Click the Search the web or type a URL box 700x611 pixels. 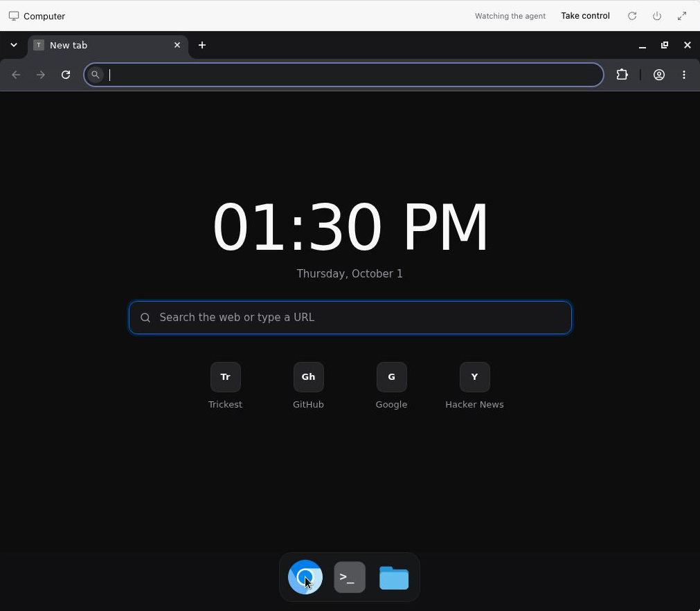click(350, 318)
